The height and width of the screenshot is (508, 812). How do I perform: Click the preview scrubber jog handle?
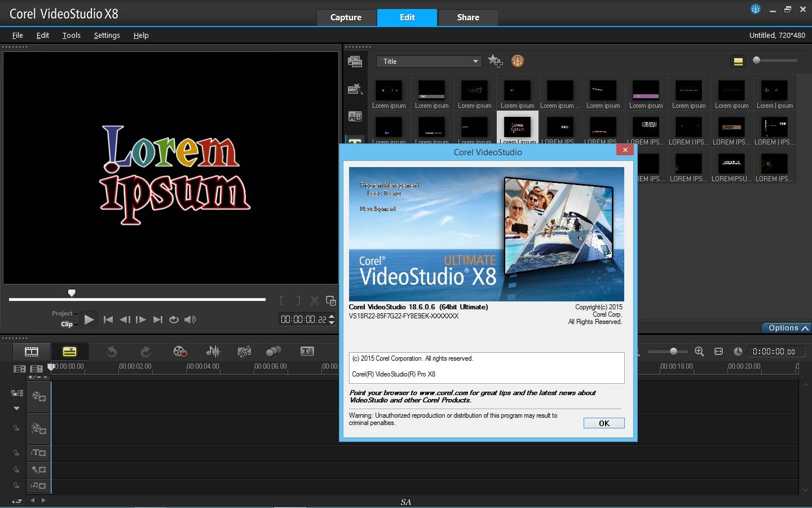(72, 293)
